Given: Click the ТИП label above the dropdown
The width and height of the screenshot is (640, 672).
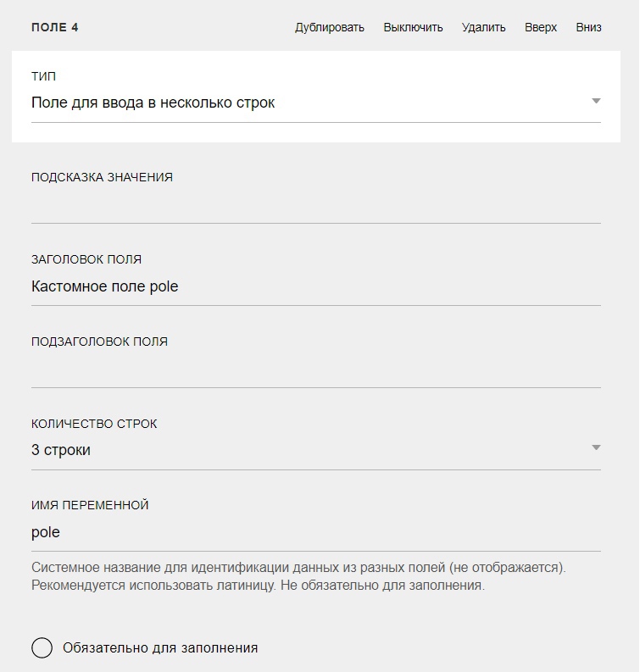Looking at the screenshot, I should pyautogui.click(x=44, y=76).
